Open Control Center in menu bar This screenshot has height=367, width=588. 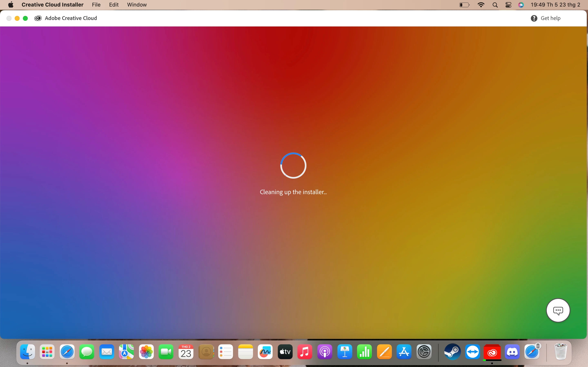pos(508,5)
